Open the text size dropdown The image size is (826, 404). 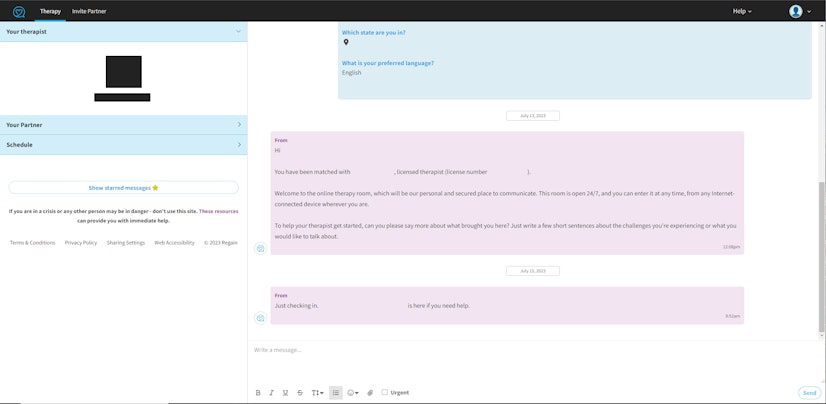[318, 392]
